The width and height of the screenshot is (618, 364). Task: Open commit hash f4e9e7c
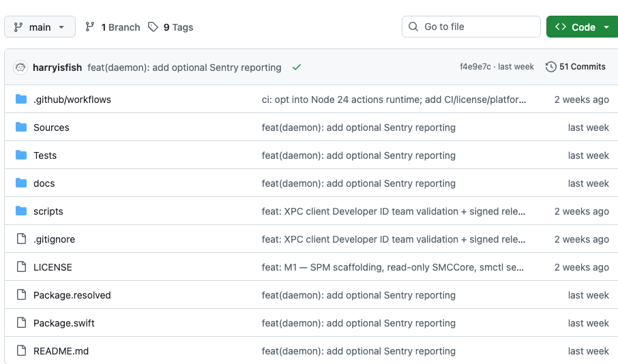(475, 67)
